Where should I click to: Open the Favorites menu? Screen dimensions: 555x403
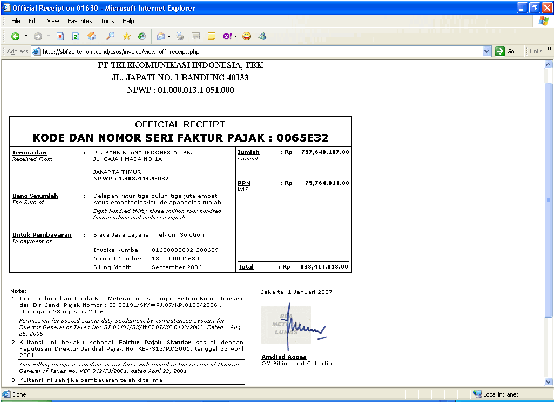click(x=80, y=21)
